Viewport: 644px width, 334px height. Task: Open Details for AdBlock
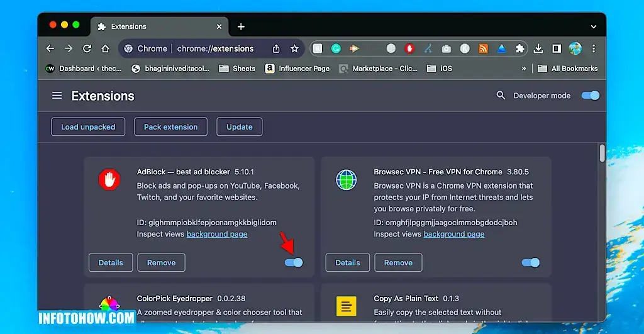(x=111, y=262)
